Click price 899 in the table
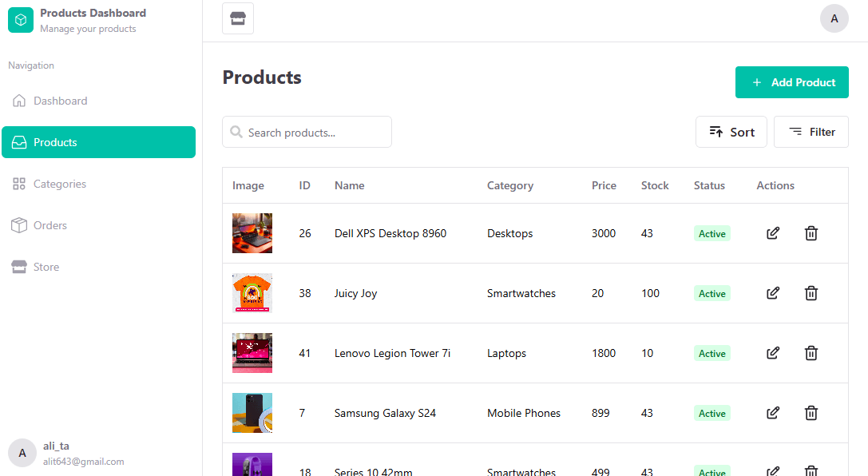The height and width of the screenshot is (476, 868). click(600, 413)
